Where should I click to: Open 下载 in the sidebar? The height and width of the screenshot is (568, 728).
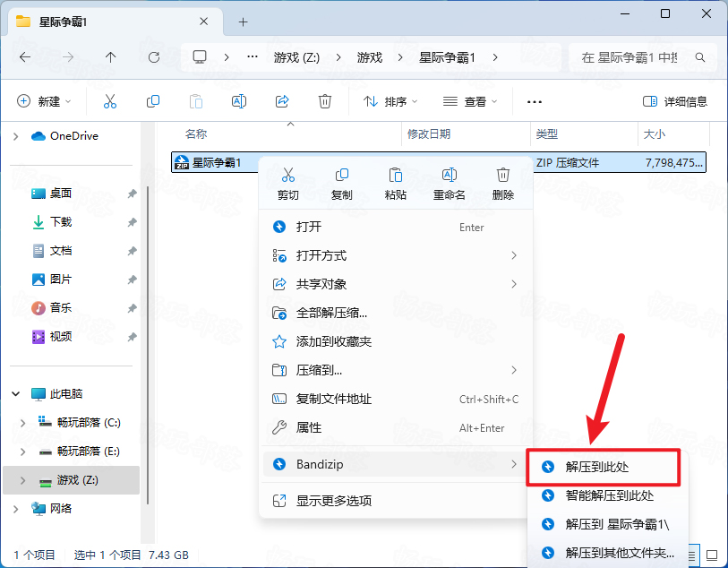[61, 222]
